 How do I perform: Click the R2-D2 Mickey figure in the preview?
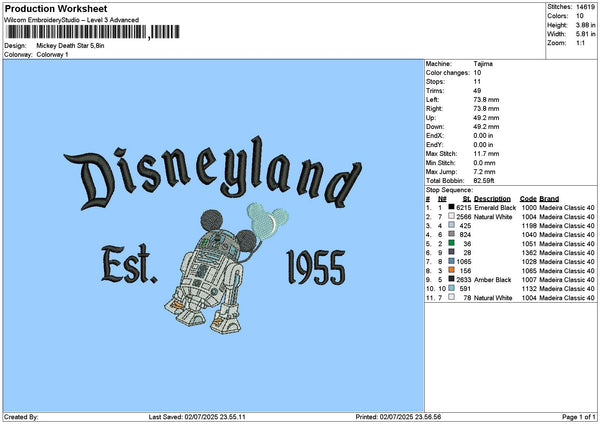click(210, 272)
